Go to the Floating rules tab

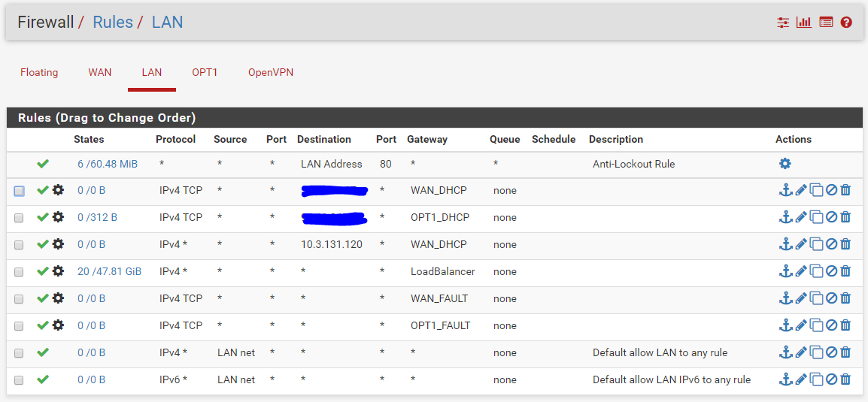point(39,73)
